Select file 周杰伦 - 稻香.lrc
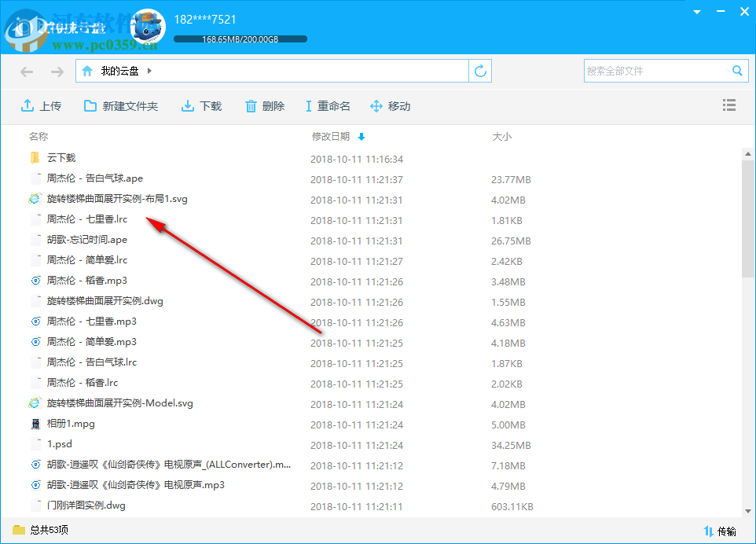 (x=82, y=382)
